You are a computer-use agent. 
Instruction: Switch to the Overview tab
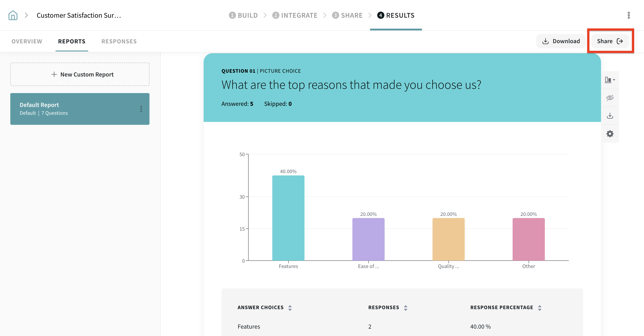coord(27,41)
